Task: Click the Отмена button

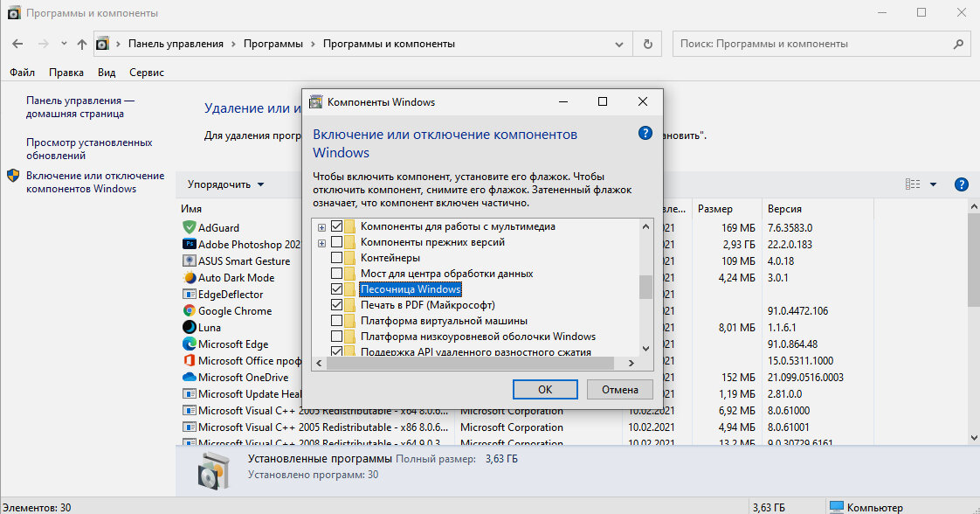Action: [620, 390]
